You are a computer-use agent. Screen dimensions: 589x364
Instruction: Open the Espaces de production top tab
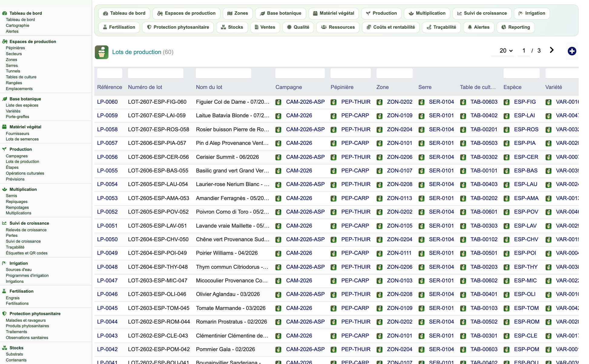pos(186,13)
